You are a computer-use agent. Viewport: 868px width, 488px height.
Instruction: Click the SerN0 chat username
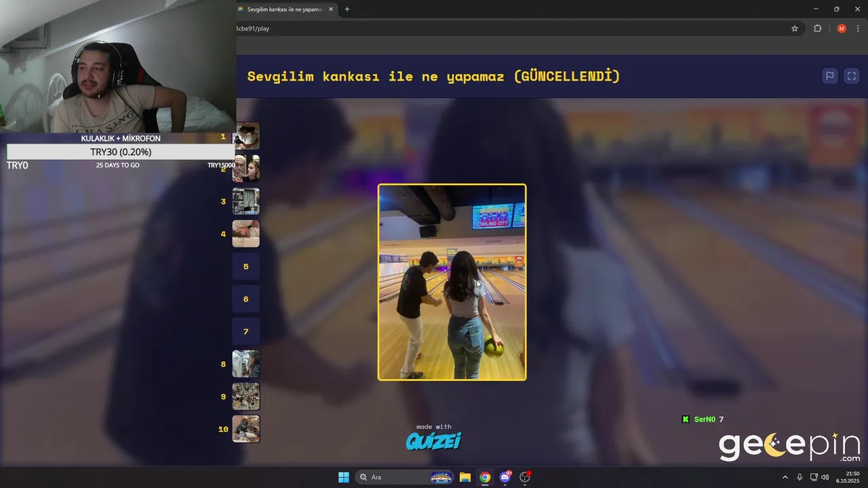tap(705, 420)
